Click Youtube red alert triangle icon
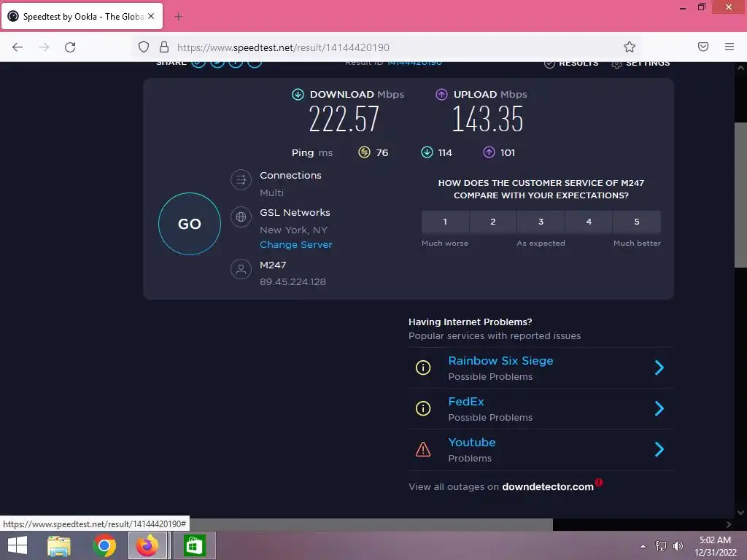The height and width of the screenshot is (560, 747). 423,449
